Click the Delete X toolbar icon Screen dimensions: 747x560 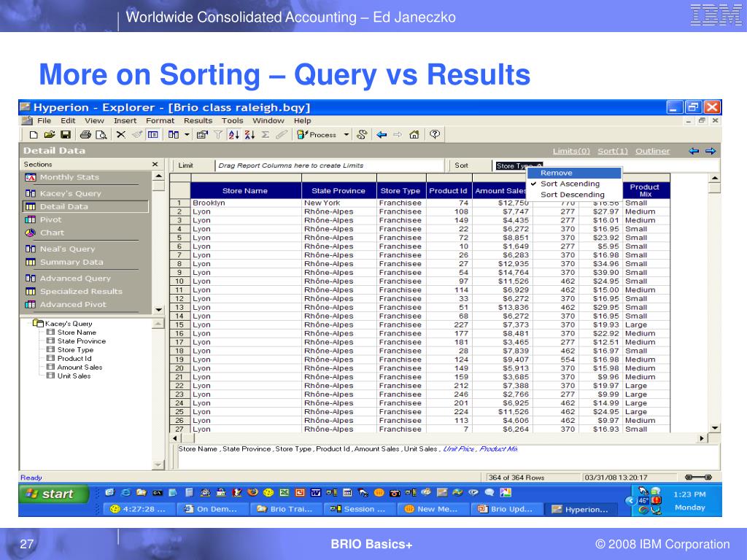coord(121,135)
